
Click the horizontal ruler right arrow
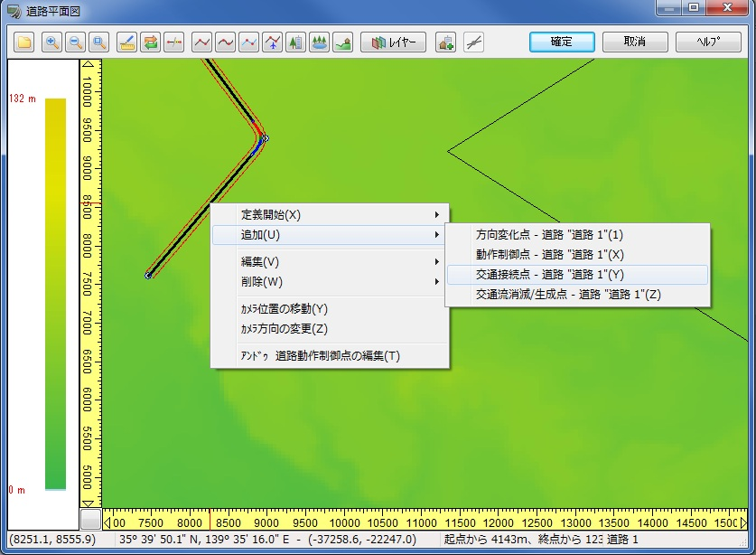point(743,522)
